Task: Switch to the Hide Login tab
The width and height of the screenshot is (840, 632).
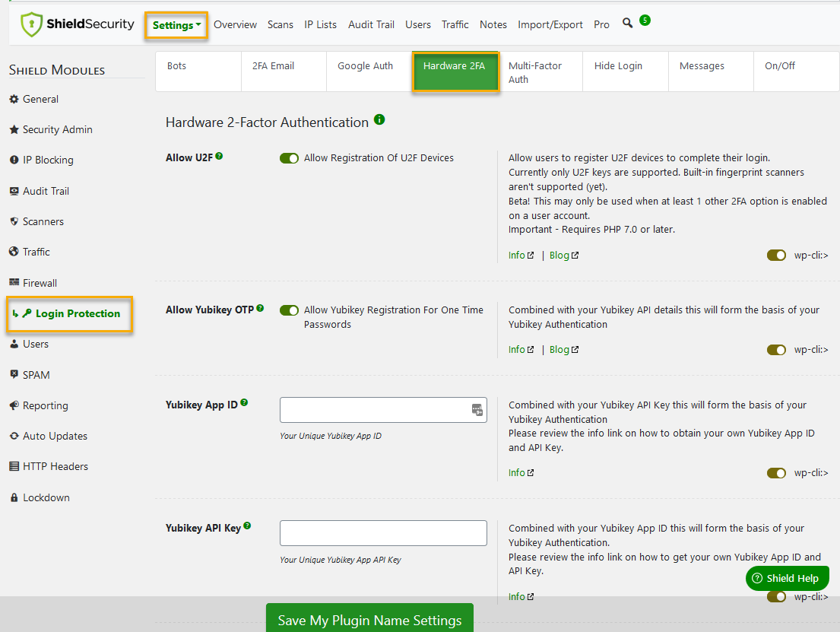Action: (x=625, y=71)
